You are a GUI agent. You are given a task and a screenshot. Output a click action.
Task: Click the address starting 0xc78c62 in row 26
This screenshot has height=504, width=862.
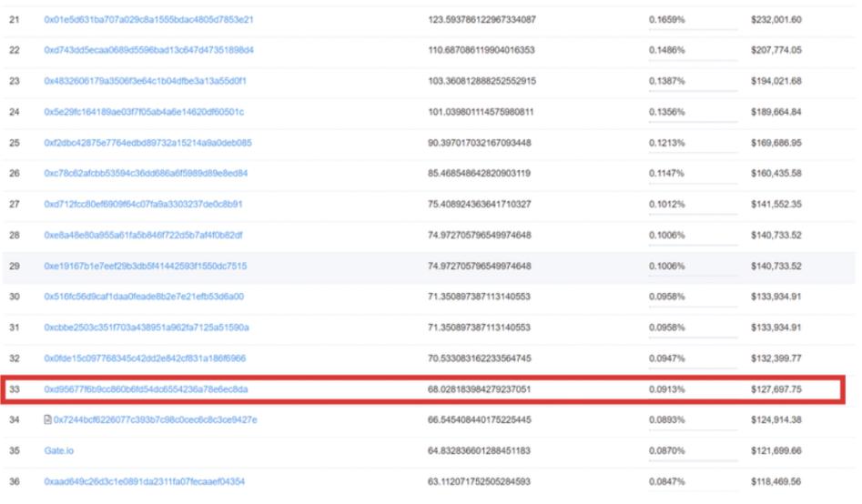point(146,173)
